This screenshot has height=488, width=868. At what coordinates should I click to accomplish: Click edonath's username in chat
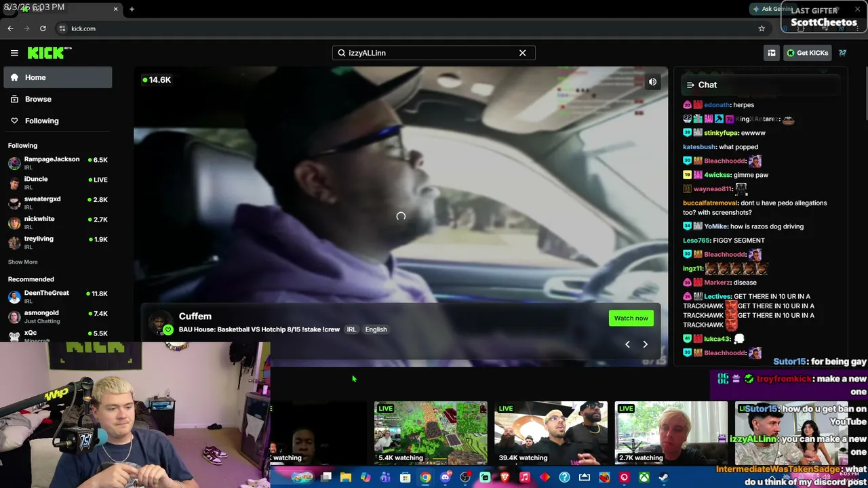coord(717,105)
